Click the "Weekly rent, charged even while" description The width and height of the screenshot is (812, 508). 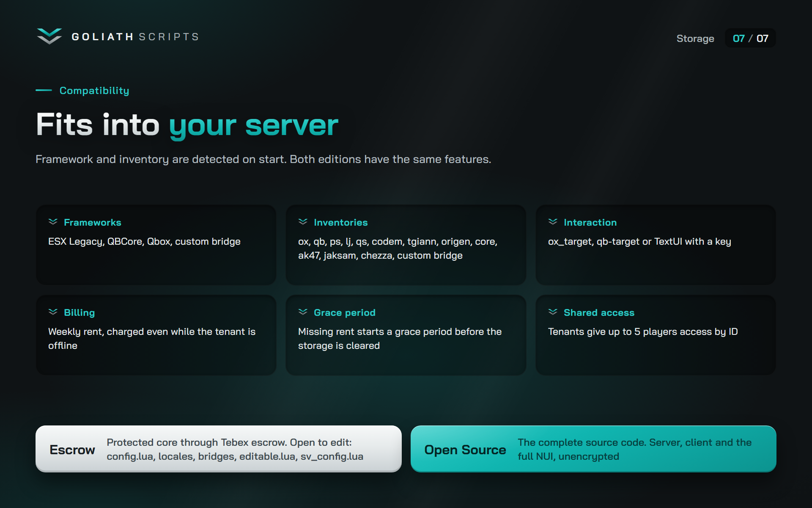pyautogui.click(x=152, y=339)
